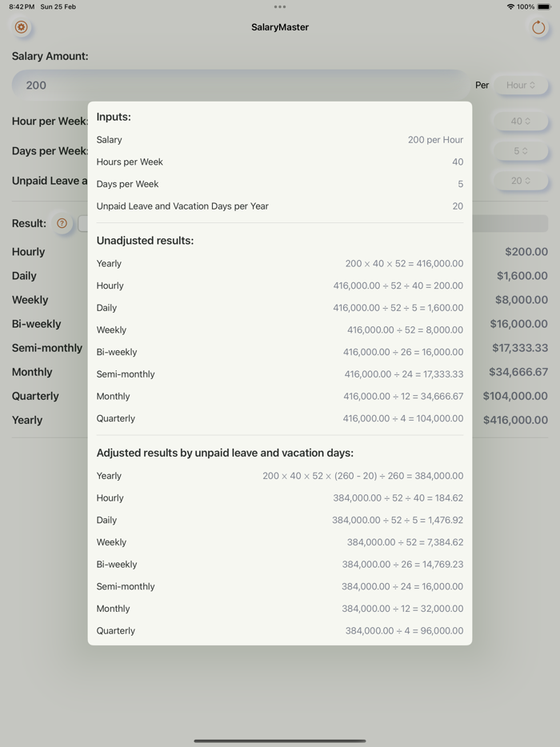Tap formula 416,000.00 ÷ 24 = 17,333.33
The height and width of the screenshot is (747, 560).
click(404, 374)
